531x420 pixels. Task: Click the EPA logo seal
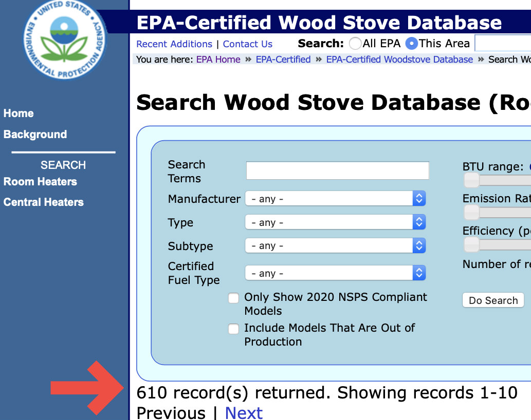click(x=64, y=40)
